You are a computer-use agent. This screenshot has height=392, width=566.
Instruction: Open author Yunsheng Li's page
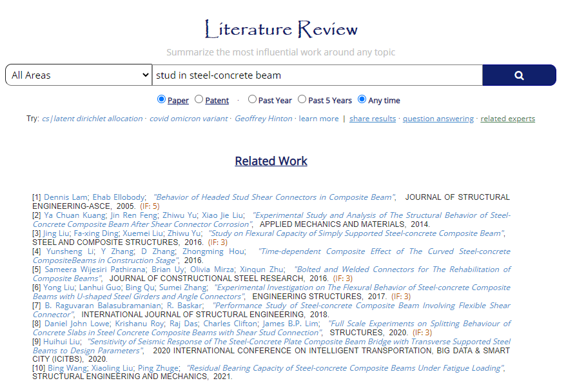(x=70, y=251)
